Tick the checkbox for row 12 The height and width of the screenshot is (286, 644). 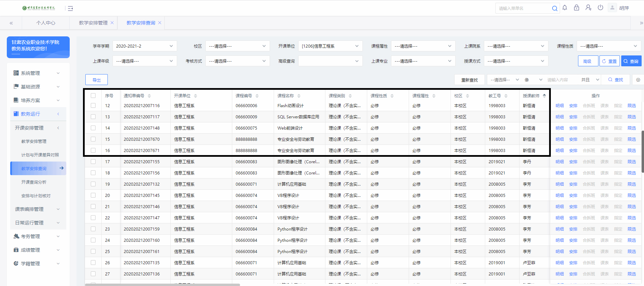(93, 106)
